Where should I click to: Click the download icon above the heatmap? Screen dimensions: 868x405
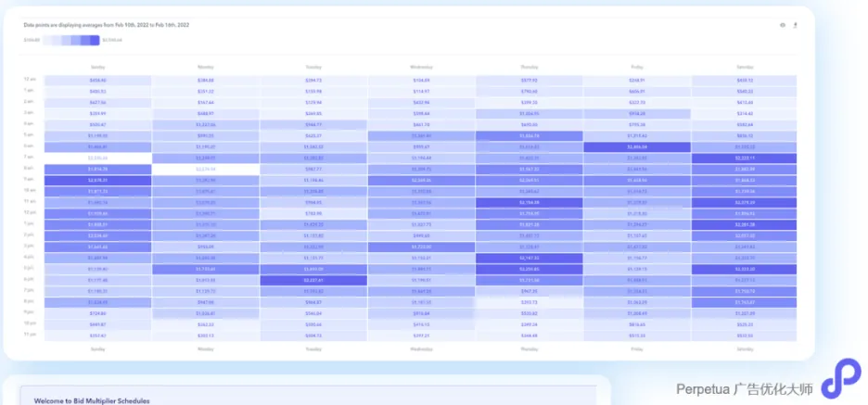(x=795, y=25)
